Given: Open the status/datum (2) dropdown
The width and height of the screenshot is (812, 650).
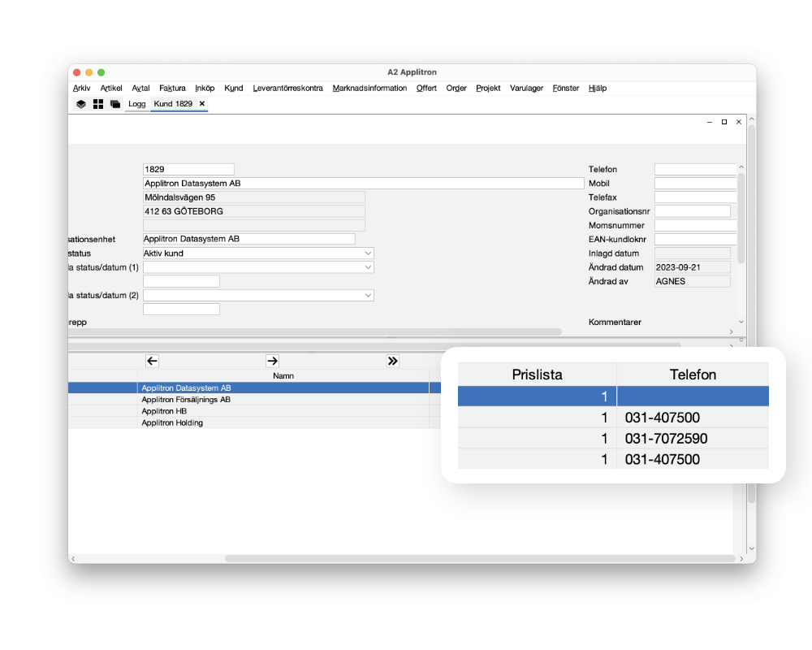Looking at the screenshot, I should pos(368,296).
